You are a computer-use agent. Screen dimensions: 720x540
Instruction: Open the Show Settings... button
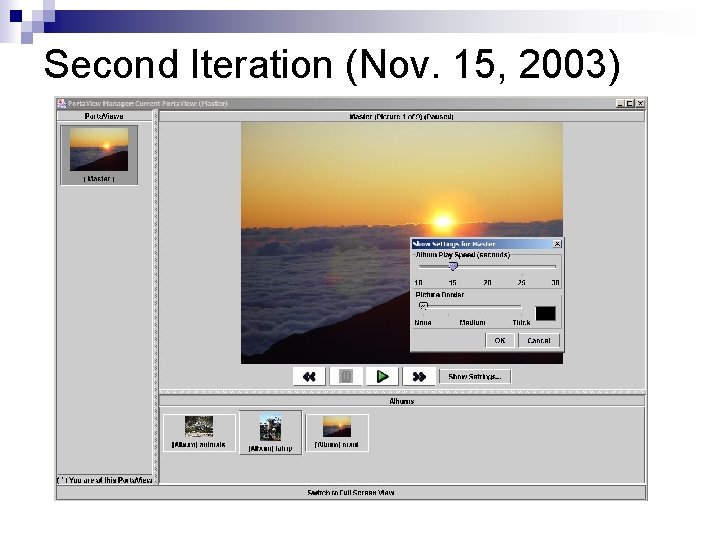click(475, 377)
